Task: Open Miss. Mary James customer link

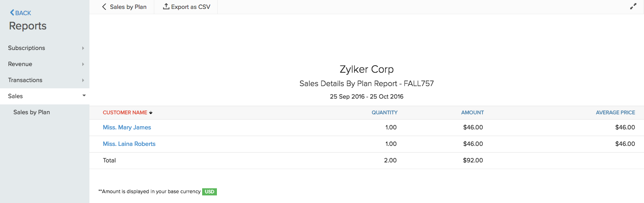Action: pyautogui.click(x=127, y=127)
